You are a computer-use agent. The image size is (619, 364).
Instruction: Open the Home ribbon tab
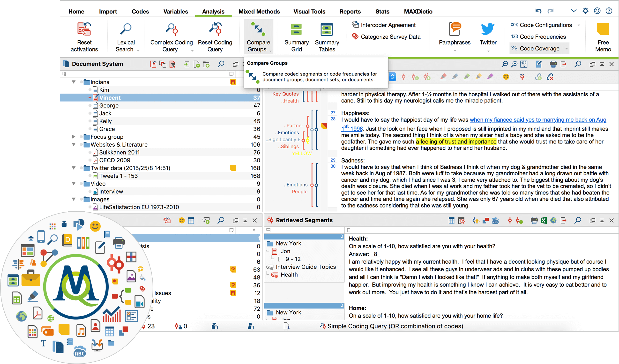76,12
